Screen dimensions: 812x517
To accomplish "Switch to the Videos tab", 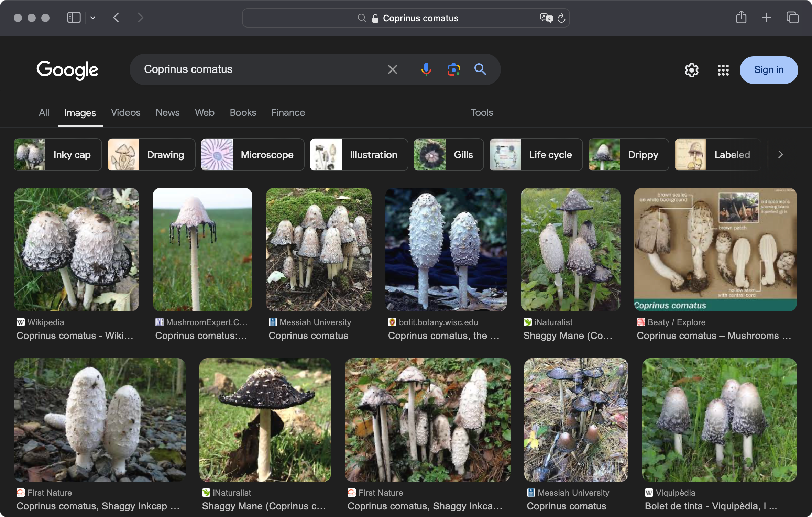I will (125, 112).
